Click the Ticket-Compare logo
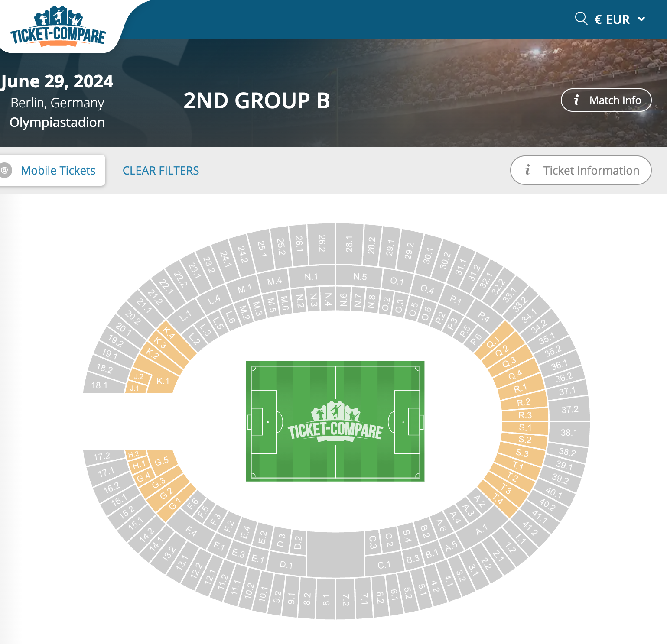Image resolution: width=667 pixels, height=644 pixels. tap(58, 26)
